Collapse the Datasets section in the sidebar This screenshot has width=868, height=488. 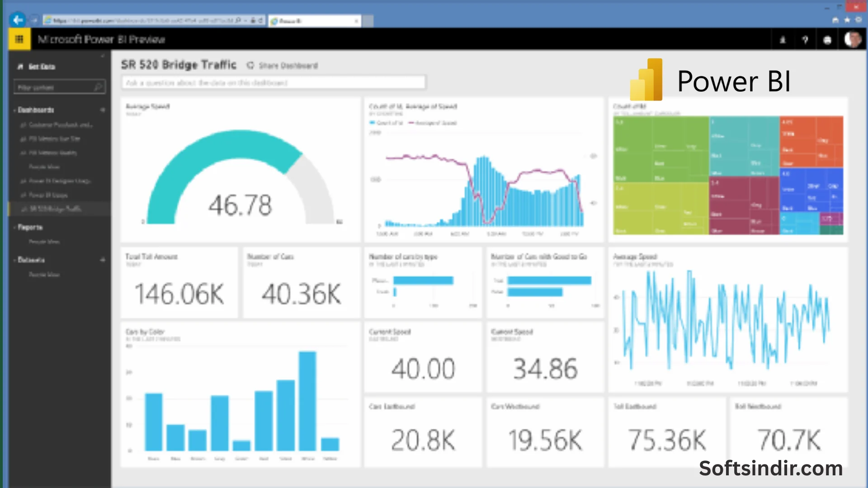click(x=15, y=260)
